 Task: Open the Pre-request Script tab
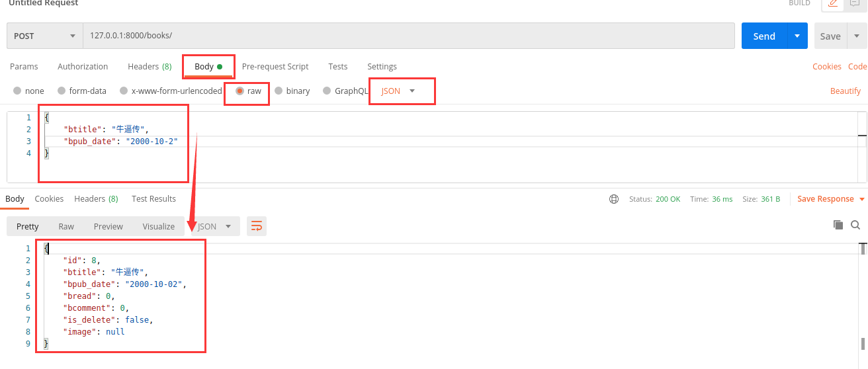pos(275,67)
